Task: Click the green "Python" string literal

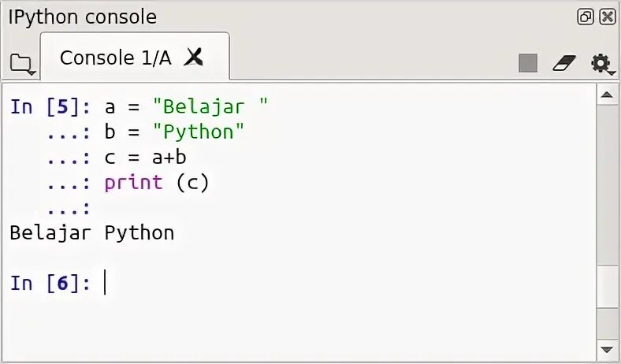Action: coord(199,132)
